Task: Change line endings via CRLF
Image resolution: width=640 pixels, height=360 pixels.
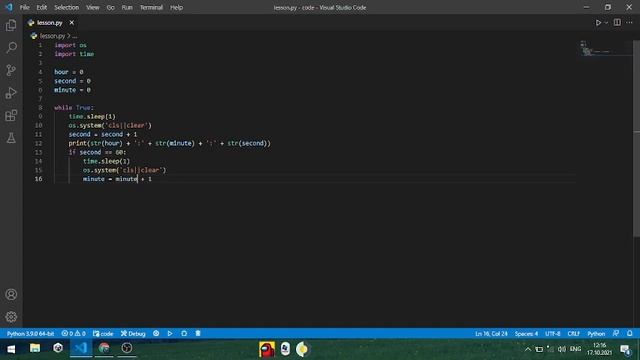Action: point(573,333)
